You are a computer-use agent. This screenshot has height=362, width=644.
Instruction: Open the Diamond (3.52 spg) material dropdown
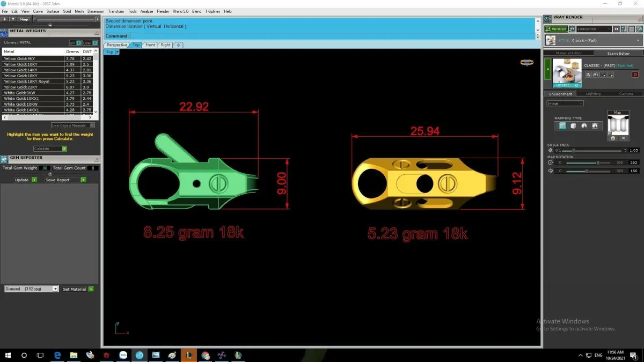tap(31, 289)
